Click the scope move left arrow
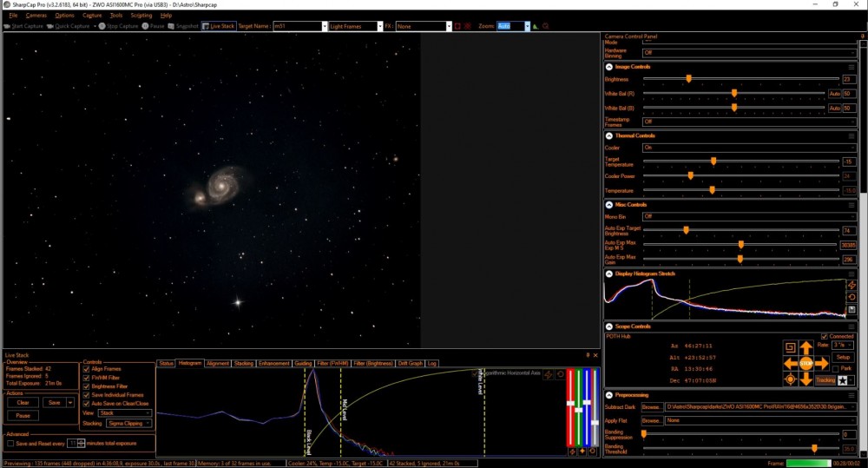This screenshot has width=868, height=468. coord(790,363)
